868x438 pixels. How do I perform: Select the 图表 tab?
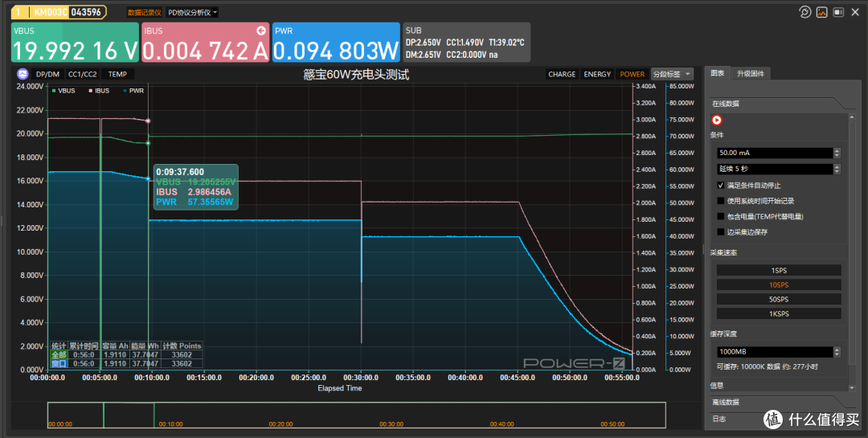click(718, 74)
